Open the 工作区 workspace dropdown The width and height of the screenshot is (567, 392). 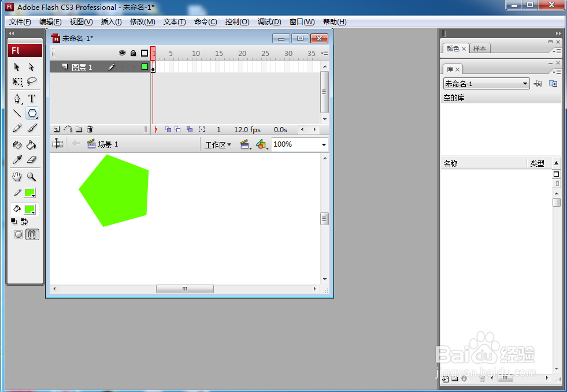click(x=218, y=145)
